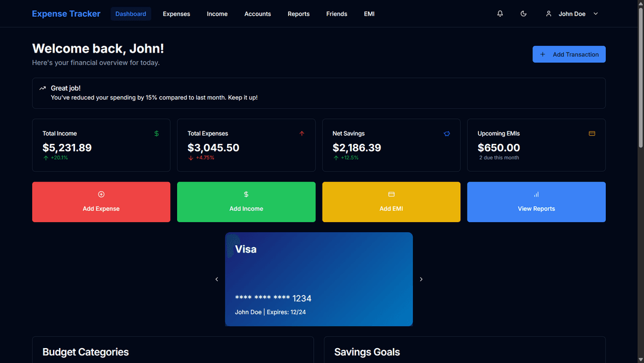Click the page vertical scrollbar
Screen dimensions: 644x363
click(640, 77)
